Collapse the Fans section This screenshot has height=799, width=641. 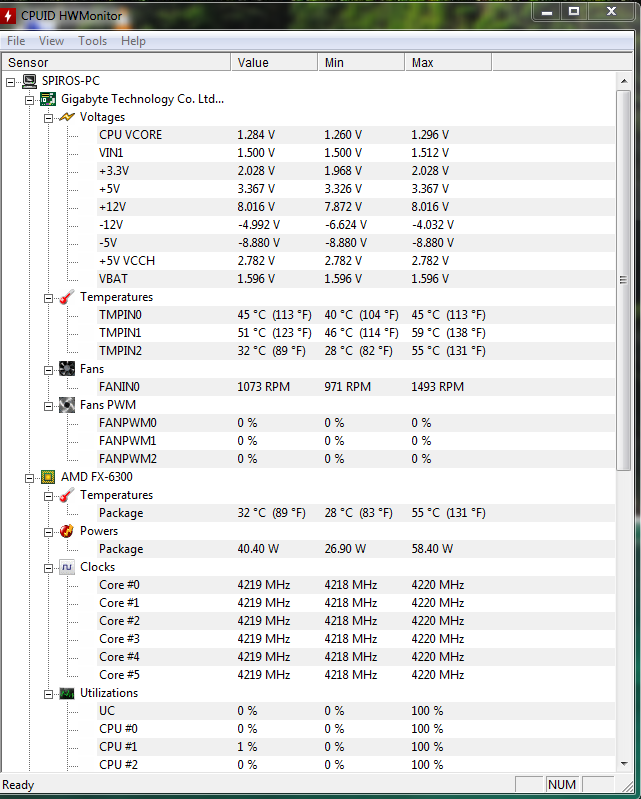pyautogui.click(x=48, y=370)
